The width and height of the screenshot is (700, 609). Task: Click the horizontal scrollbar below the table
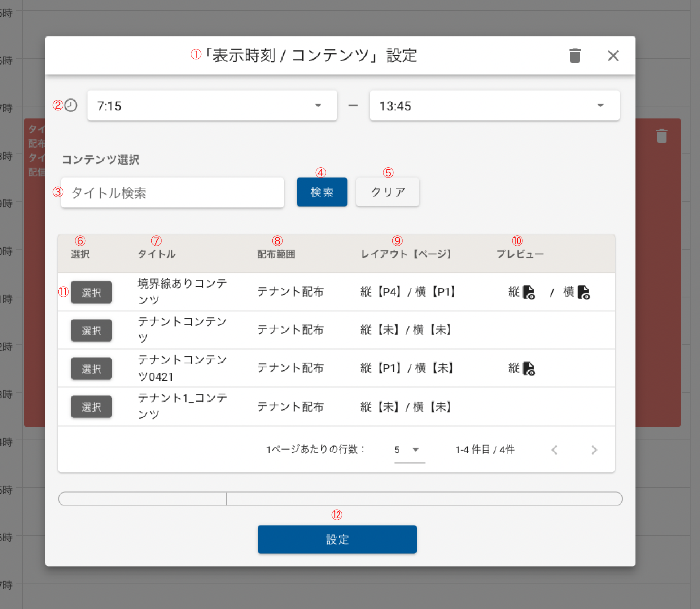point(340,499)
